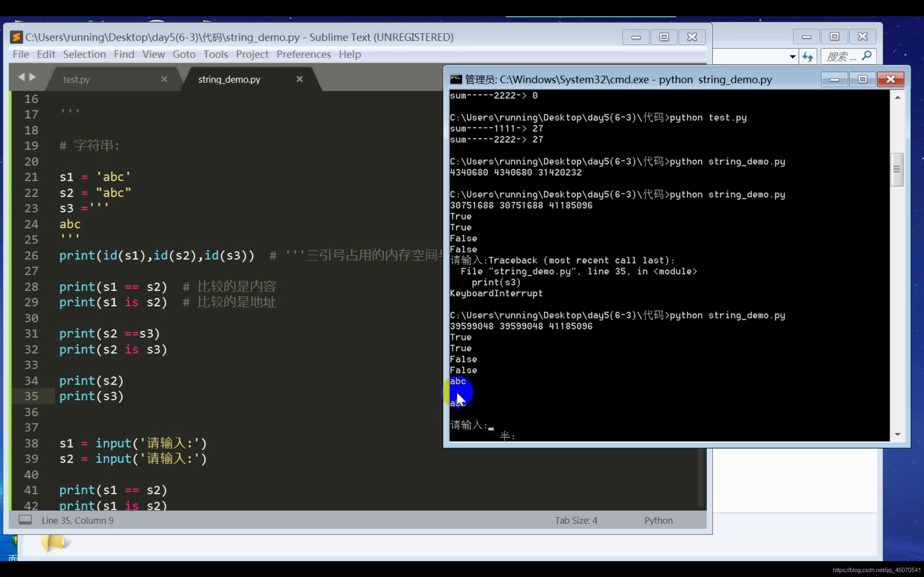Click the tab navigation right arrow
The width and height of the screenshot is (924, 577).
tap(33, 77)
